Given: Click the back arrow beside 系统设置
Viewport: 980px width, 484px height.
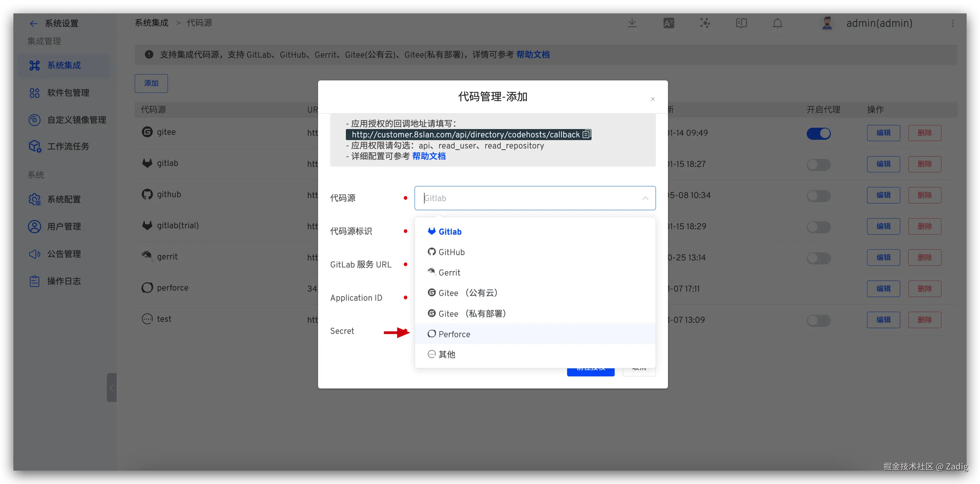Looking at the screenshot, I should tap(34, 23).
